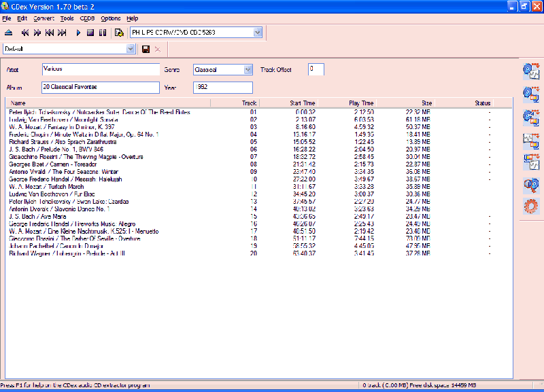Click the Pause playback button
This screenshot has width=544, height=392.
click(103, 32)
